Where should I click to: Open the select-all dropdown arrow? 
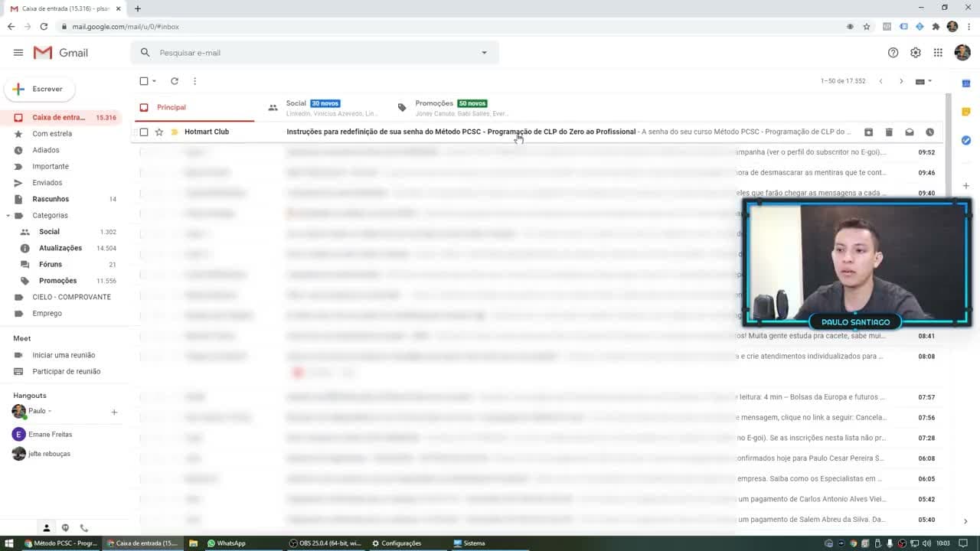click(x=154, y=81)
